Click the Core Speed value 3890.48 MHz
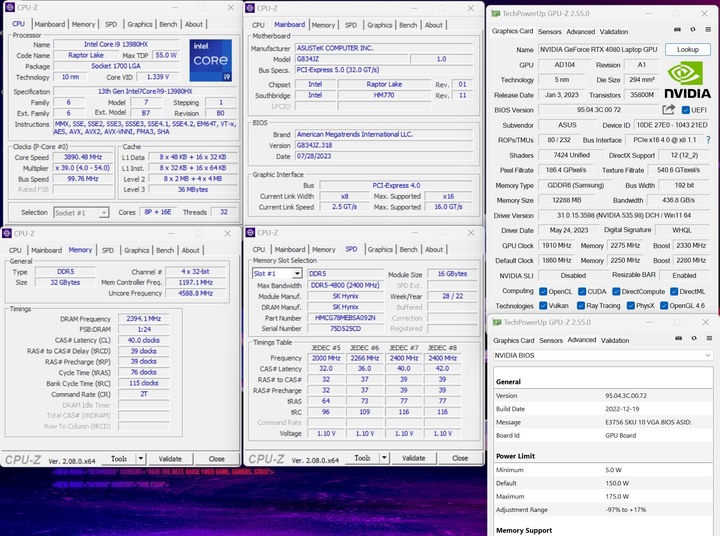Image resolution: width=720 pixels, height=536 pixels. (83, 157)
